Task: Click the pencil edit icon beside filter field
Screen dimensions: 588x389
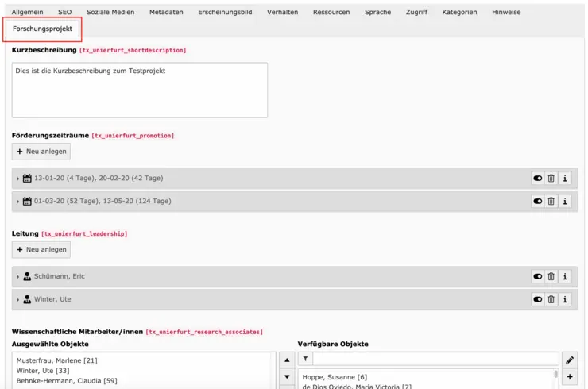Action: (570, 360)
